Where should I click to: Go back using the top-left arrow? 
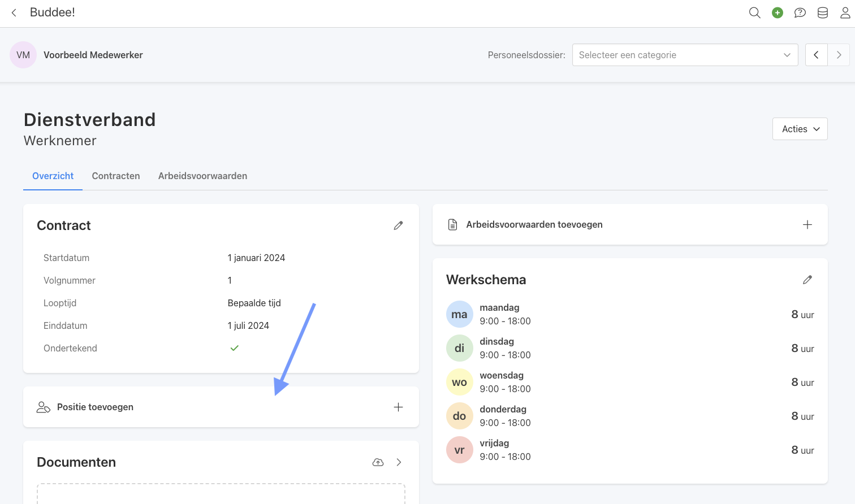(14, 12)
